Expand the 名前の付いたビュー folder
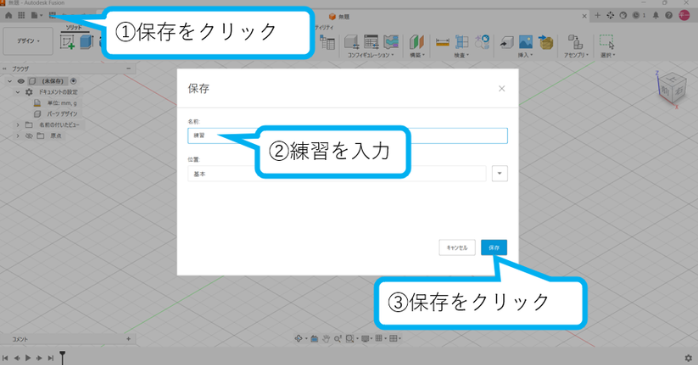 tap(18, 125)
